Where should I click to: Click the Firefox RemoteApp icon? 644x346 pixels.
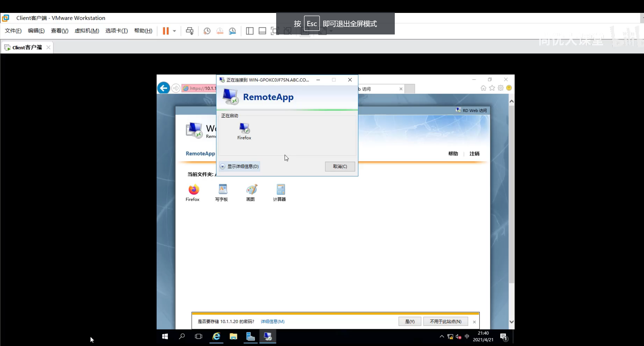(x=193, y=190)
